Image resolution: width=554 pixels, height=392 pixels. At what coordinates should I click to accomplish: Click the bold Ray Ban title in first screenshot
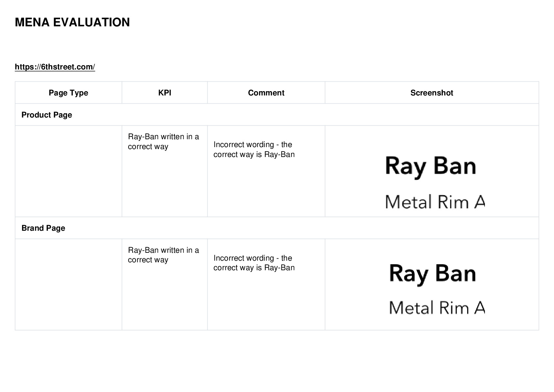pos(431,167)
